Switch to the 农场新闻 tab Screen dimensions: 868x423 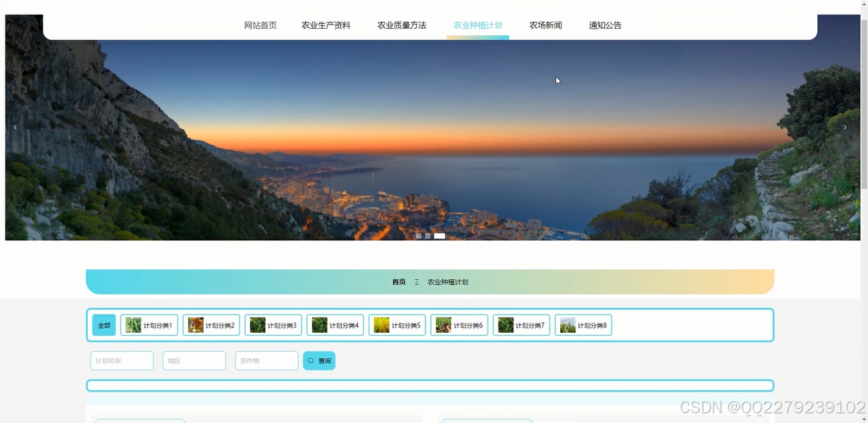[x=546, y=25]
